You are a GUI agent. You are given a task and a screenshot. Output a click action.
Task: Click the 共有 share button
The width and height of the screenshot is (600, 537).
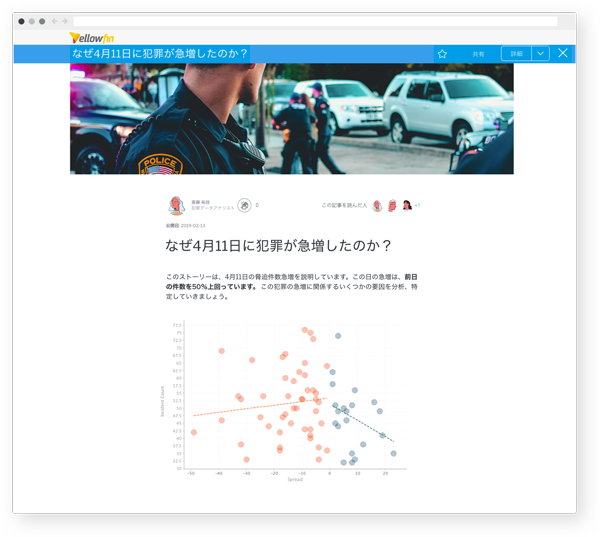tap(478, 54)
